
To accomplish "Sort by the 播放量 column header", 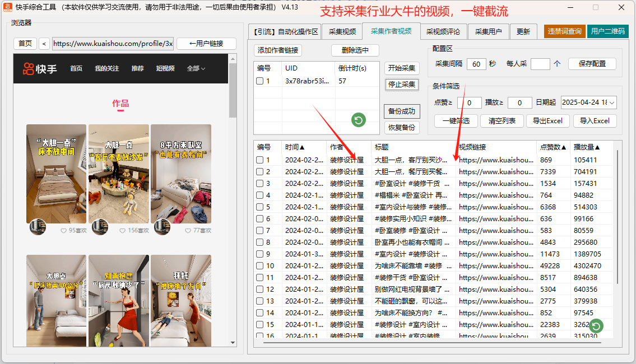I will pyautogui.click(x=586, y=147).
